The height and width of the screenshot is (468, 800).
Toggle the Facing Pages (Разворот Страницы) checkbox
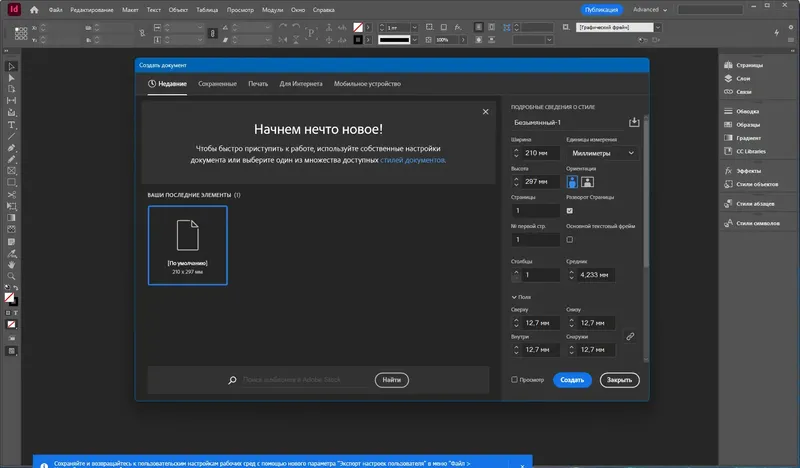(569, 211)
